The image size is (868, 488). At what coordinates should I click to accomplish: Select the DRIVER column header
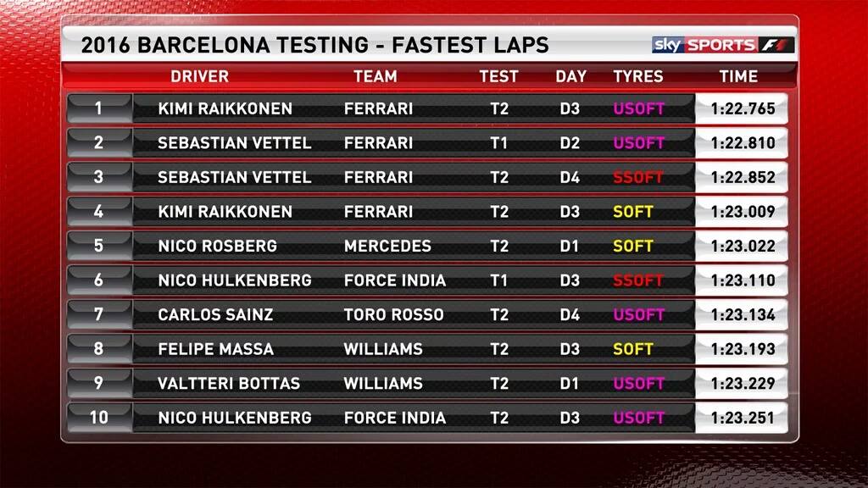click(x=199, y=76)
